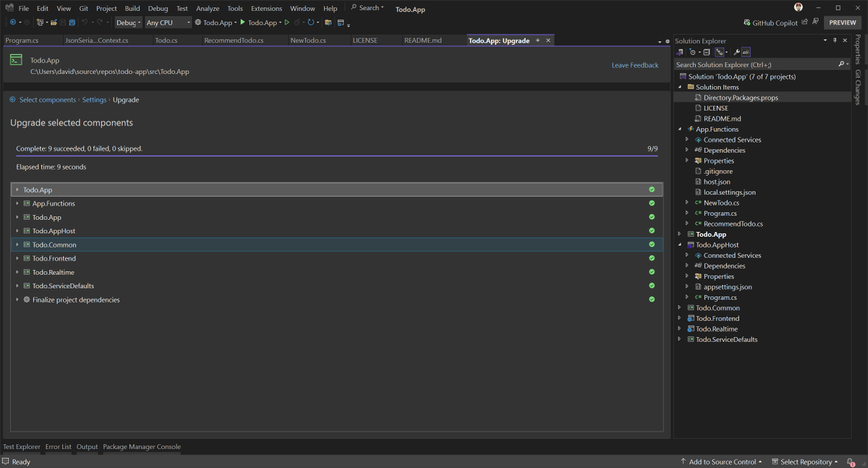The image size is (868, 468).
Task: Expand Todo.Realtime project in Solution Explorer
Action: [680, 328]
